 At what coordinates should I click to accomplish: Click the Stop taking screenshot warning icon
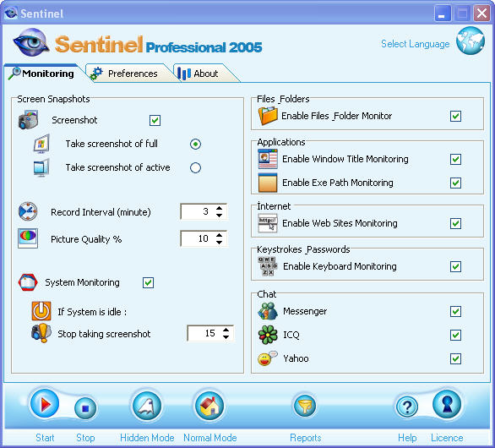click(x=41, y=333)
